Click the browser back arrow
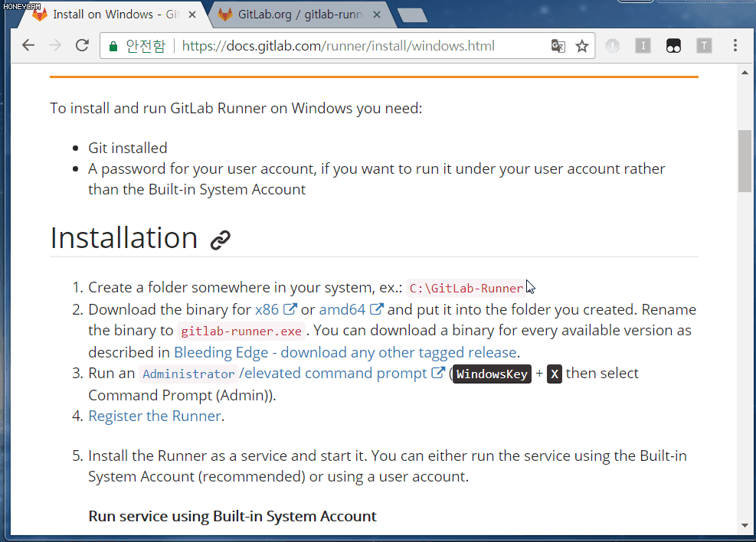Viewport: 756px width, 542px height. pyautogui.click(x=28, y=45)
